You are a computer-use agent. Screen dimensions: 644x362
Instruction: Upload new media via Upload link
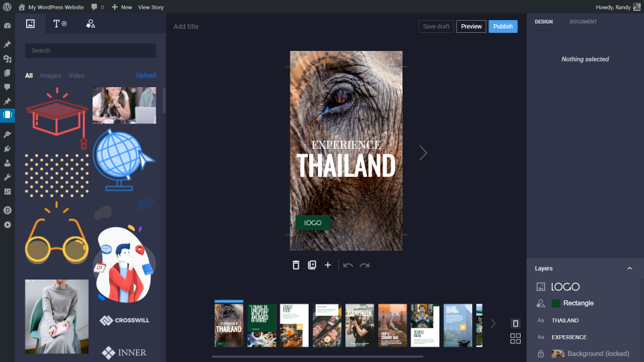pos(146,76)
